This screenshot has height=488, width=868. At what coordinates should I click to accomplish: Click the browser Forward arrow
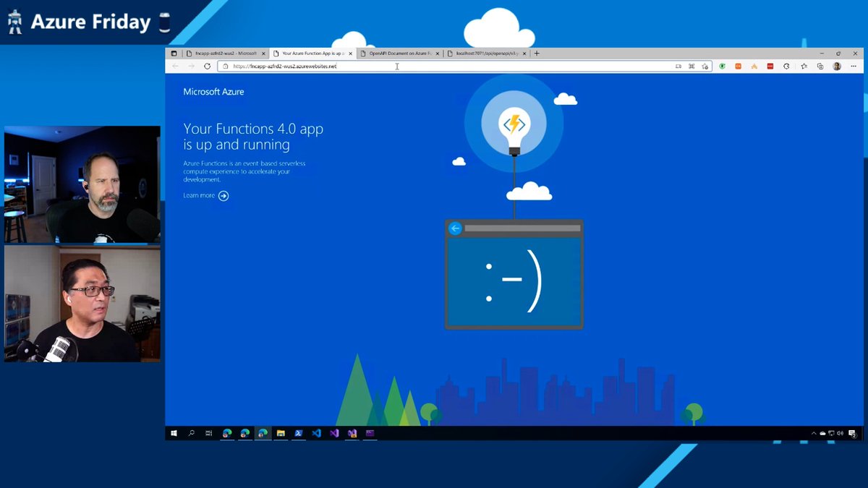click(x=191, y=66)
